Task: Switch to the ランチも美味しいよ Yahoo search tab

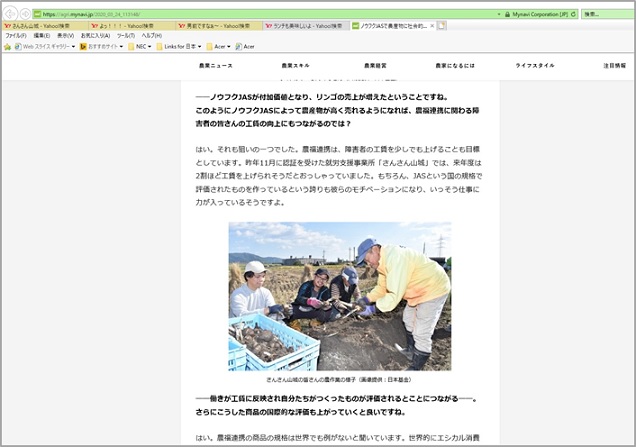Action: (x=306, y=26)
